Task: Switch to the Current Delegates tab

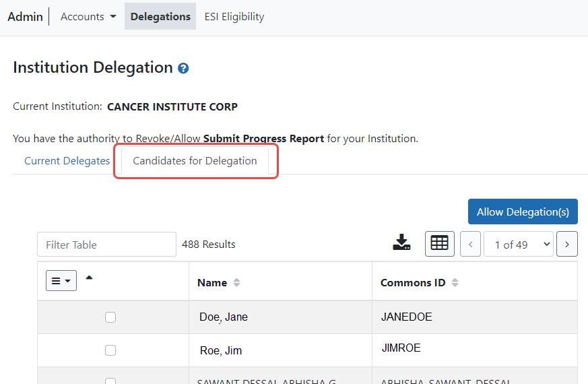Action: pyautogui.click(x=67, y=161)
